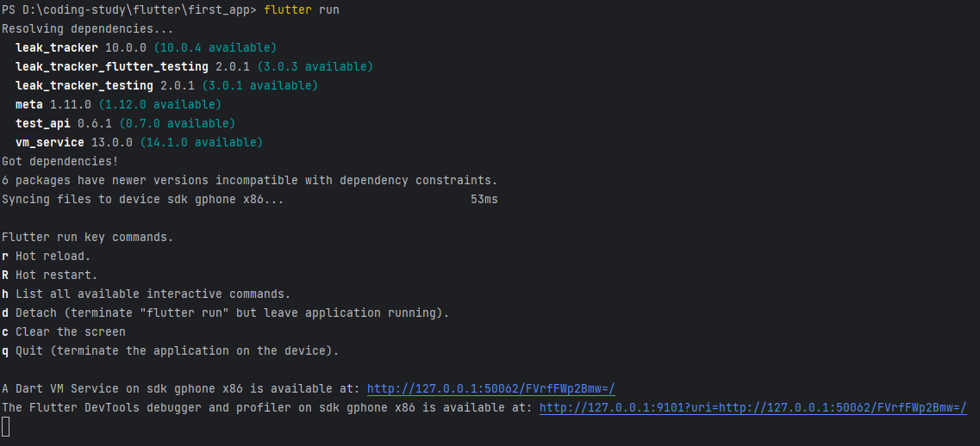Click the '6 packages have newer versions' message
The height and width of the screenshot is (446, 980).
click(x=249, y=181)
